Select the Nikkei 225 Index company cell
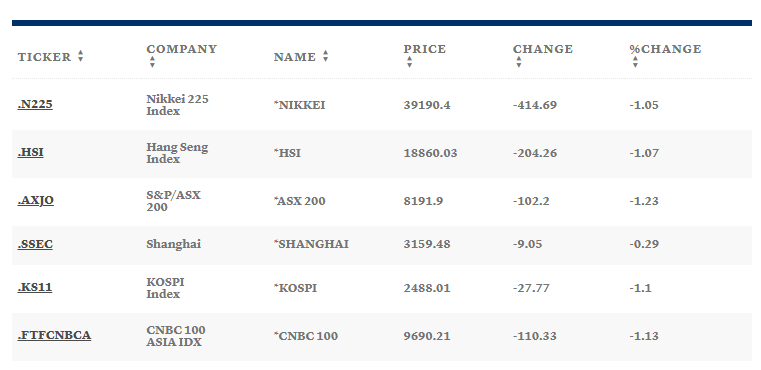 (x=178, y=105)
